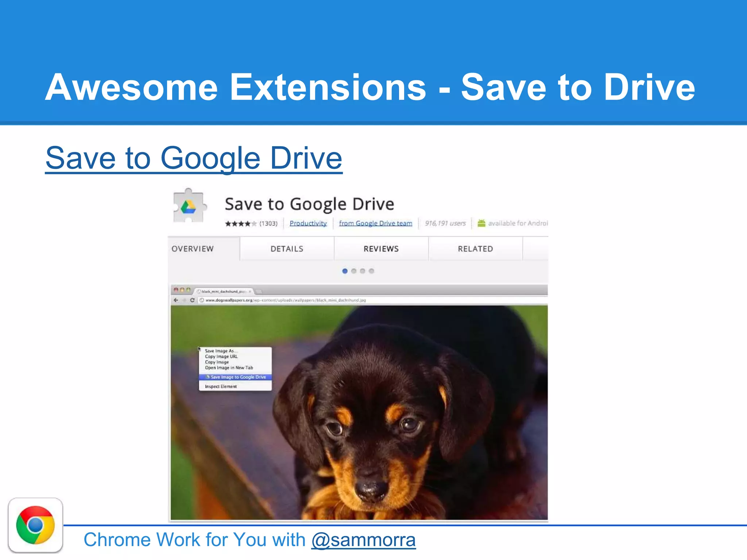
Task: Switch to the Related tab
Action: (x=475, y=249)
